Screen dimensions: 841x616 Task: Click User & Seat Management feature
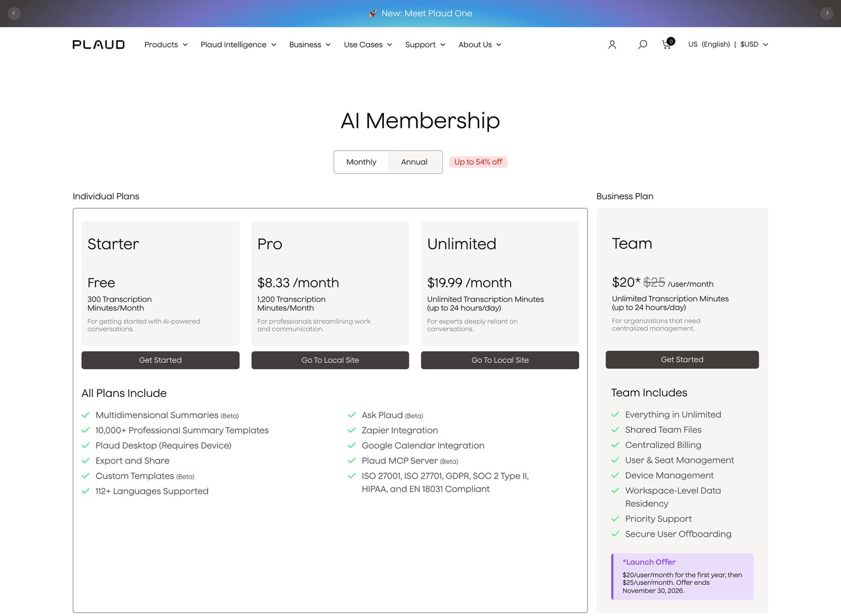(679, 460)
